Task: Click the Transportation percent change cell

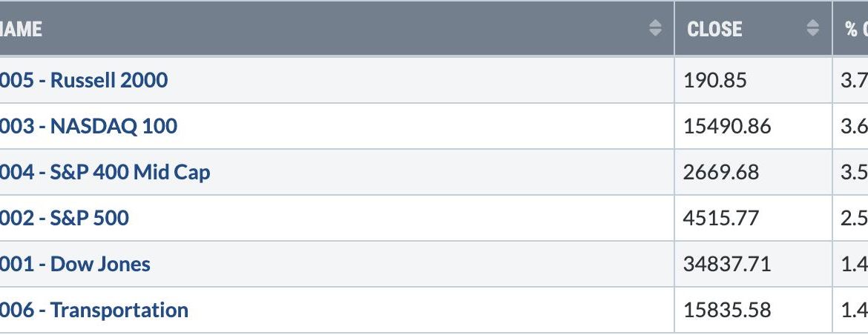Action: coord(851,310)
